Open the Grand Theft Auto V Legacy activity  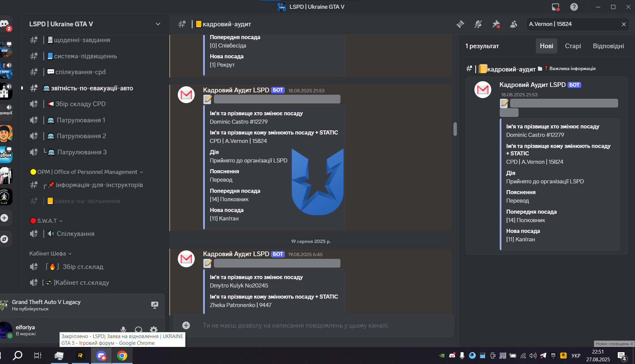[x=46, y=302]
